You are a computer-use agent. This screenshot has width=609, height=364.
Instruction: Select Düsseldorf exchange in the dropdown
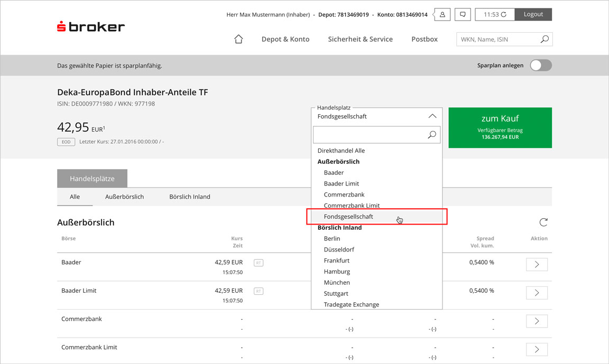click(339, 249)
